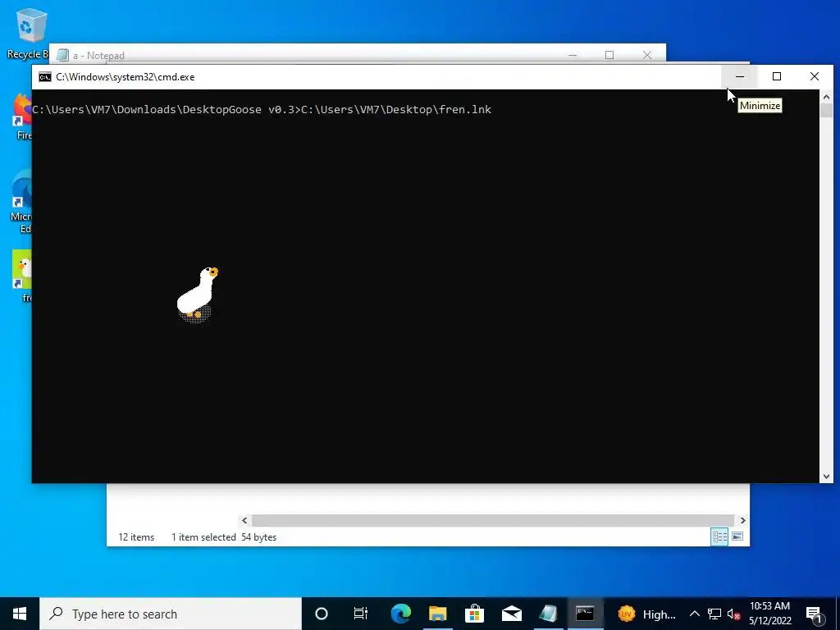Screen dimensions: 840x630
Task: Click the File Explorer horizontal scrollbar thumb
Action: click(x=492, y=520)
